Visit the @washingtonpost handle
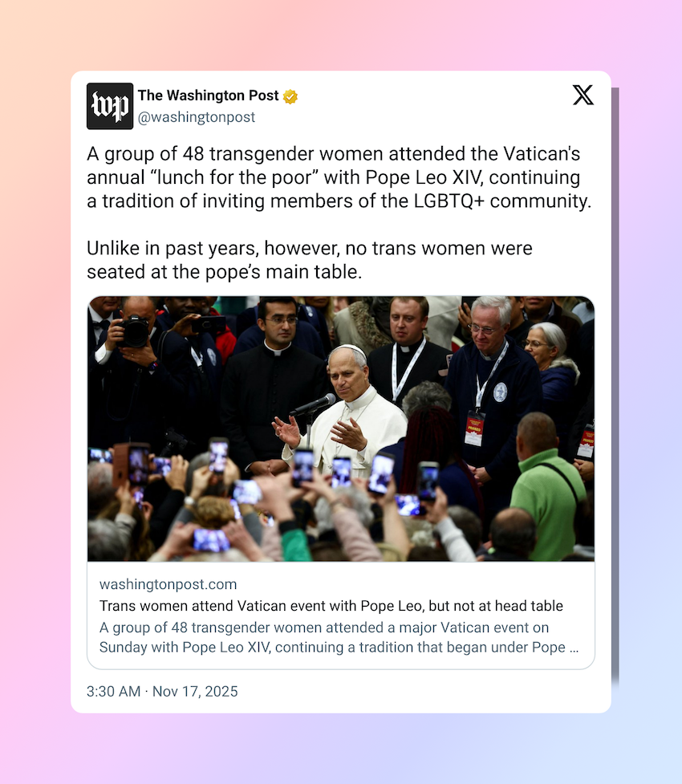 pyautogui.click(x=197, y=117)
